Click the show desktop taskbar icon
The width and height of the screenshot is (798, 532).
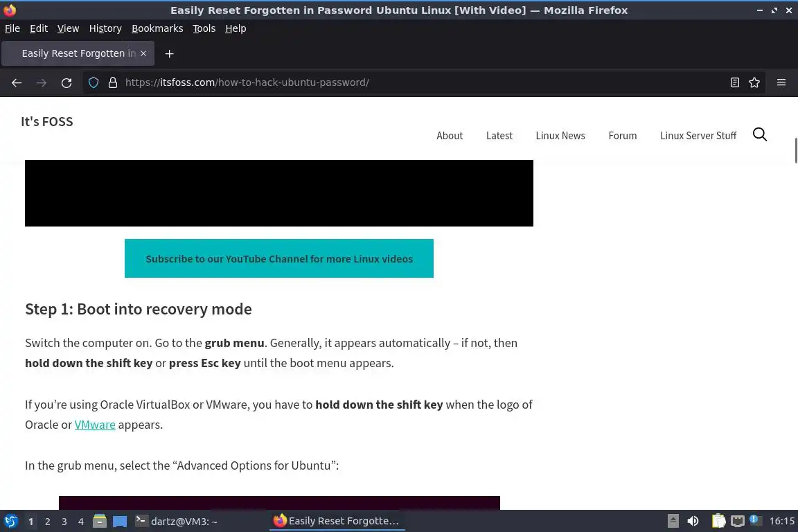(120, 522)
